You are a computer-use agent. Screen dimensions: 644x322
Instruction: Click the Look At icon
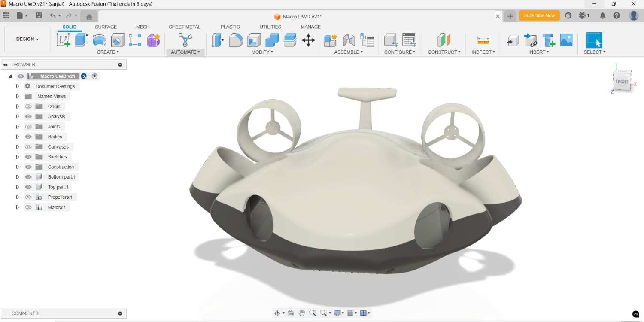point(291,313)
